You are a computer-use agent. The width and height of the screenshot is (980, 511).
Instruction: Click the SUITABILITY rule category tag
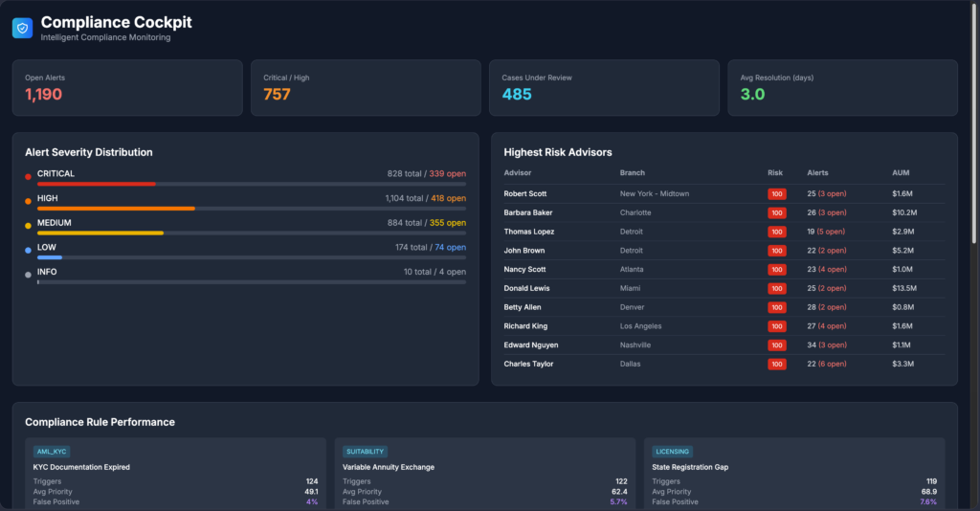coord(366,452)
